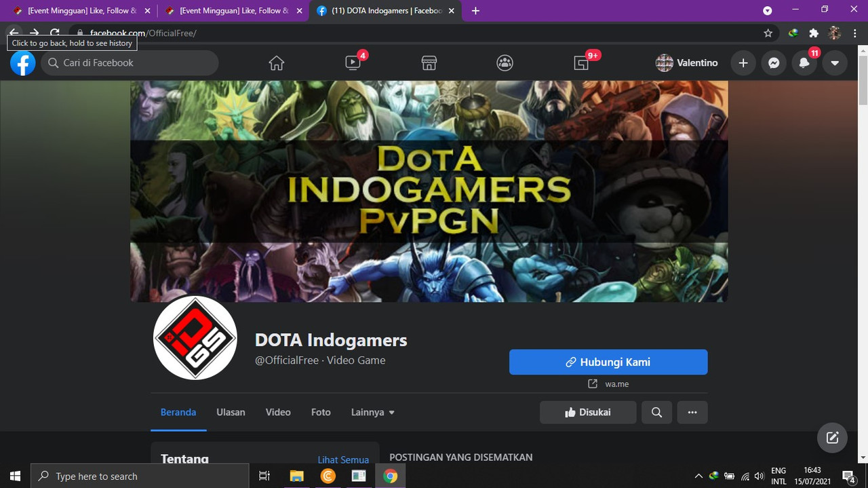Click the Disukai button
Screen dimensions: 868x488
[x=588, y=412]
